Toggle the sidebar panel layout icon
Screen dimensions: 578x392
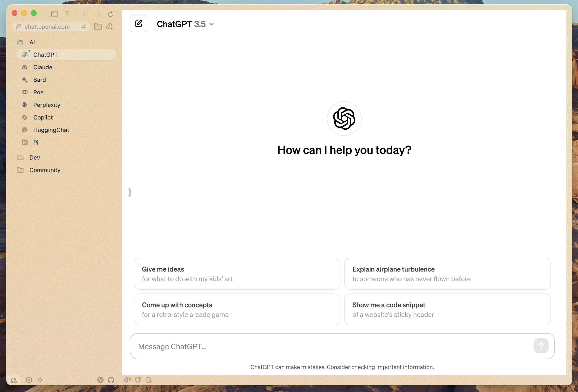[x=55, y=14]
